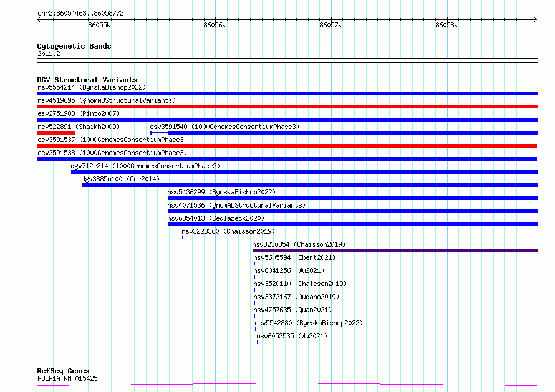The image size is (555, 392).
Task: Click the short red nsv522891 variant bar
Action: 56,133
